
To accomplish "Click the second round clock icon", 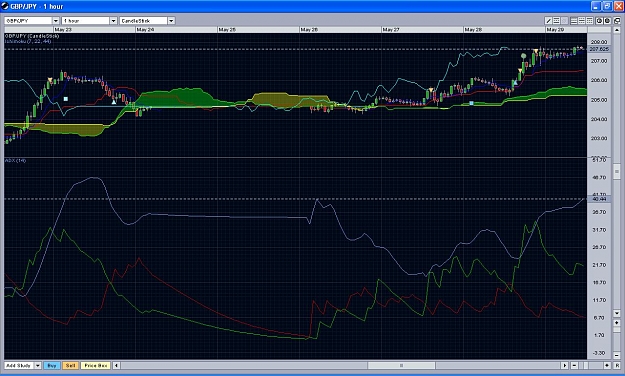I will [x=607, y=21].
